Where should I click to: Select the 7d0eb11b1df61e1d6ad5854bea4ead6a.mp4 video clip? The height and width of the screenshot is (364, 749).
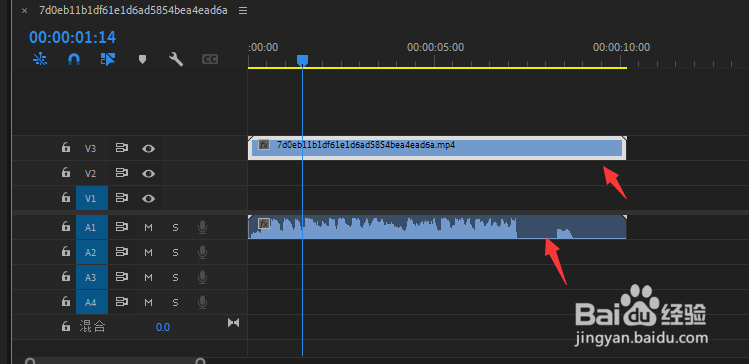pos(437,148)
